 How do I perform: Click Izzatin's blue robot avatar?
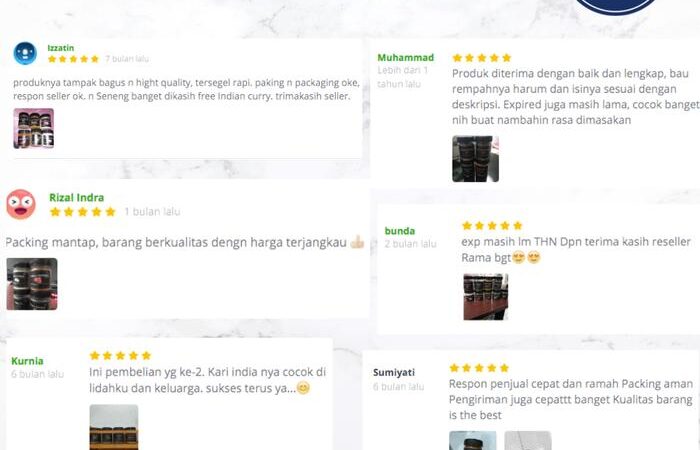tap(25, 53)
